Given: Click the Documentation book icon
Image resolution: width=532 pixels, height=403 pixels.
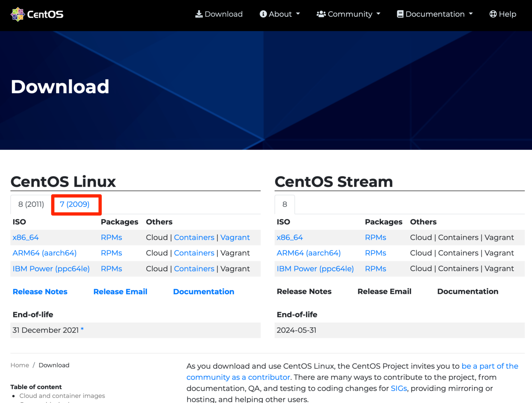Looking at the screenshot, I should point(400,14).
